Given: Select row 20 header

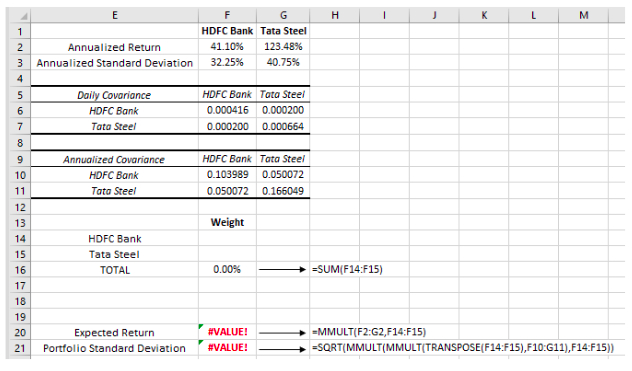Looking at the screenshot, I should click(20, 333).
